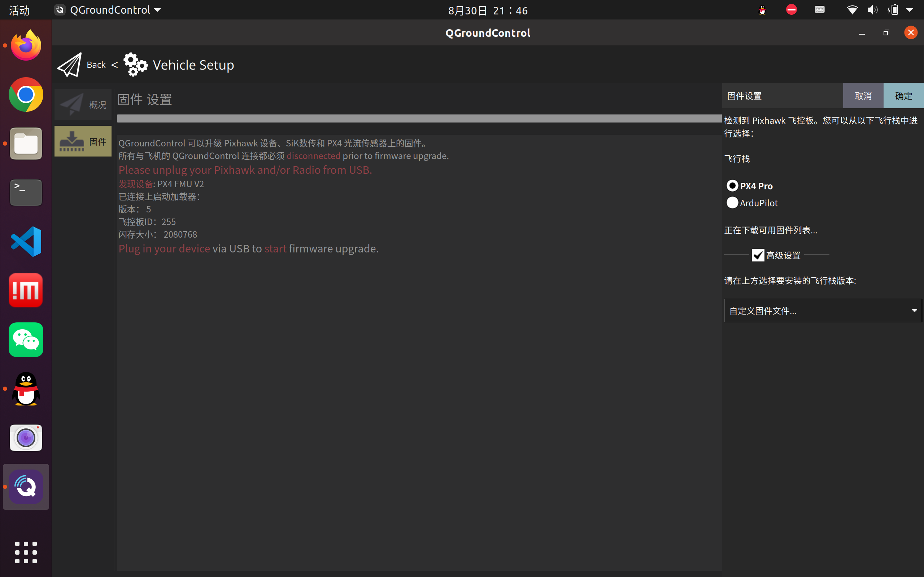This screenshot has height=577, width=924.
Task: Open QGroundControl app menu in top bar
Action: pyautogui.click(x=109, y=10)
